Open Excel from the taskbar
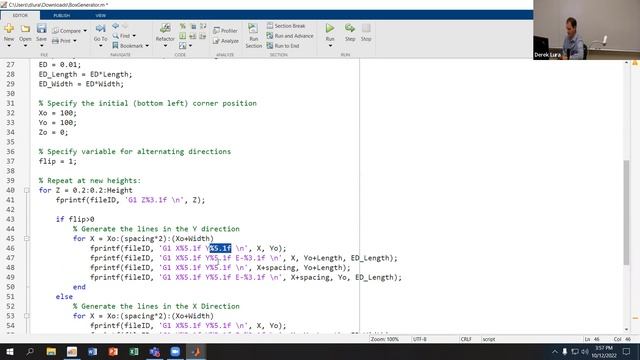This screenshot has width=640, height=360. [x=134, y=351]
